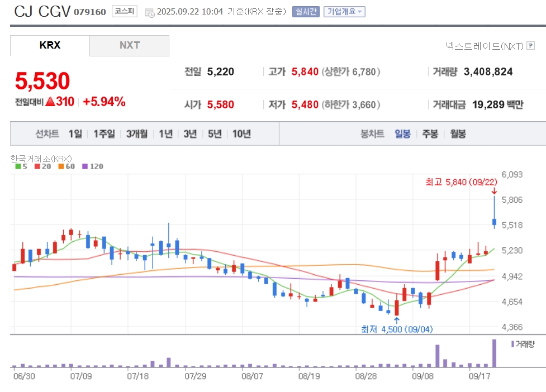Click the 4,366 price axis label

(x=512, y=327)
